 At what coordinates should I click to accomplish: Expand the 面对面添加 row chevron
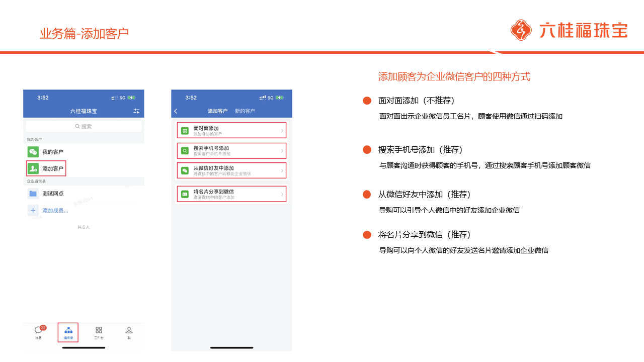coord(282,131)
